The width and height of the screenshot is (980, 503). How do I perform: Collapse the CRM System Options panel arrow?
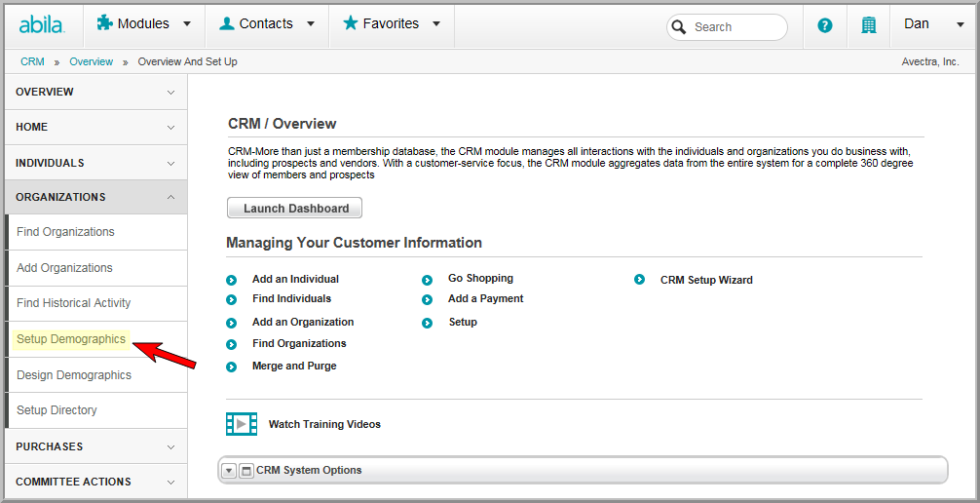pyautogui.click(x=229, y=471)
